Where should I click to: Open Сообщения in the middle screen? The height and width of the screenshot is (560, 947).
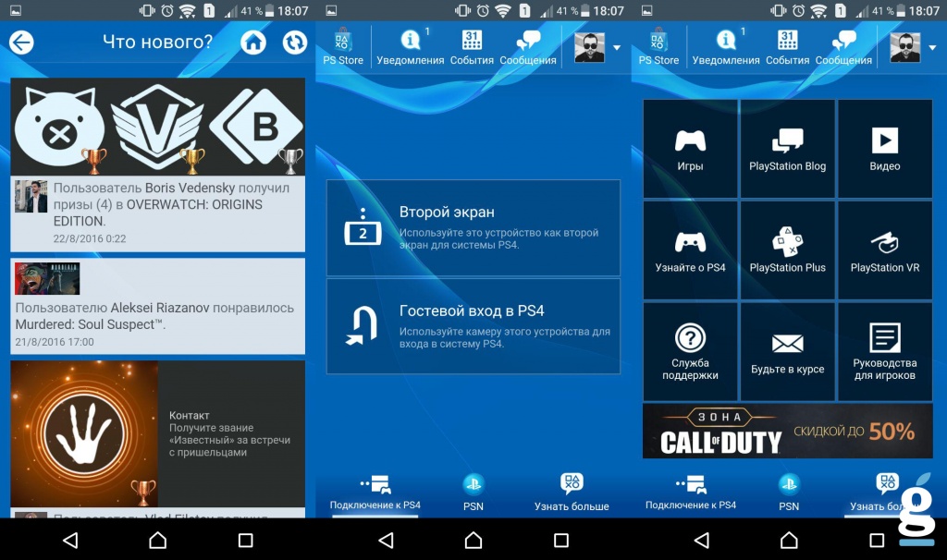click(x=528, y=47)
